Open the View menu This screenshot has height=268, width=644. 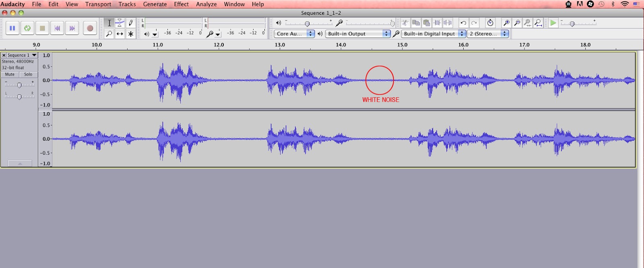(72, 4)
